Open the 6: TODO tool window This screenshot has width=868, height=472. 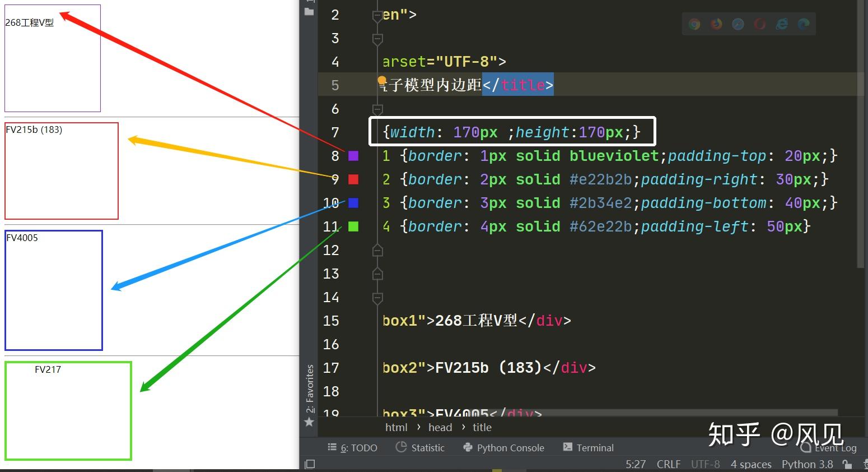tap(353, 447)
